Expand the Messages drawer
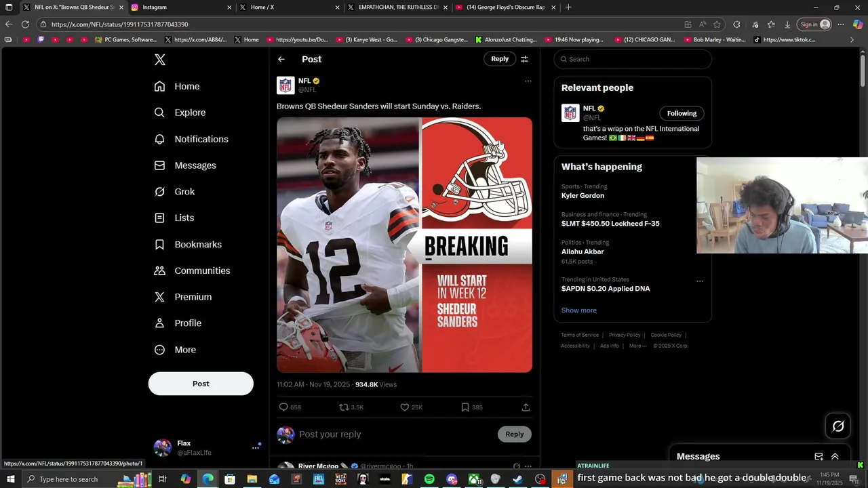The width and height of the screenshot is (868, 488). click(x=835, y=457)
